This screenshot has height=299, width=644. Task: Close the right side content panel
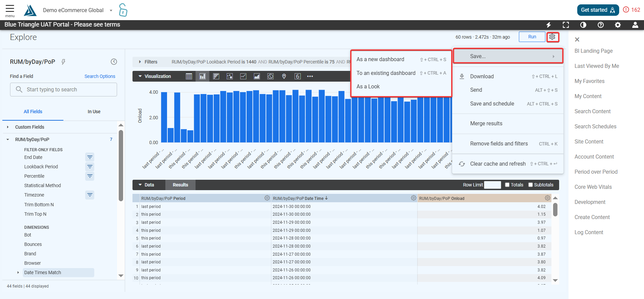pos(577,40)
